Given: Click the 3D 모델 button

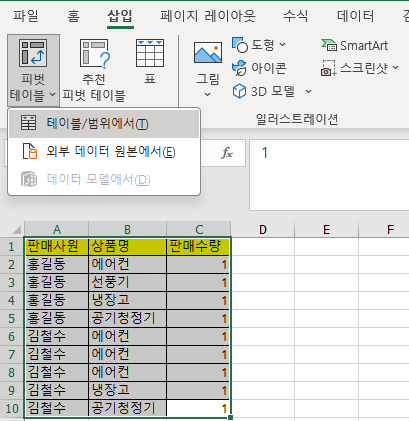Looking at the screenshot, I should pos(264,91).
